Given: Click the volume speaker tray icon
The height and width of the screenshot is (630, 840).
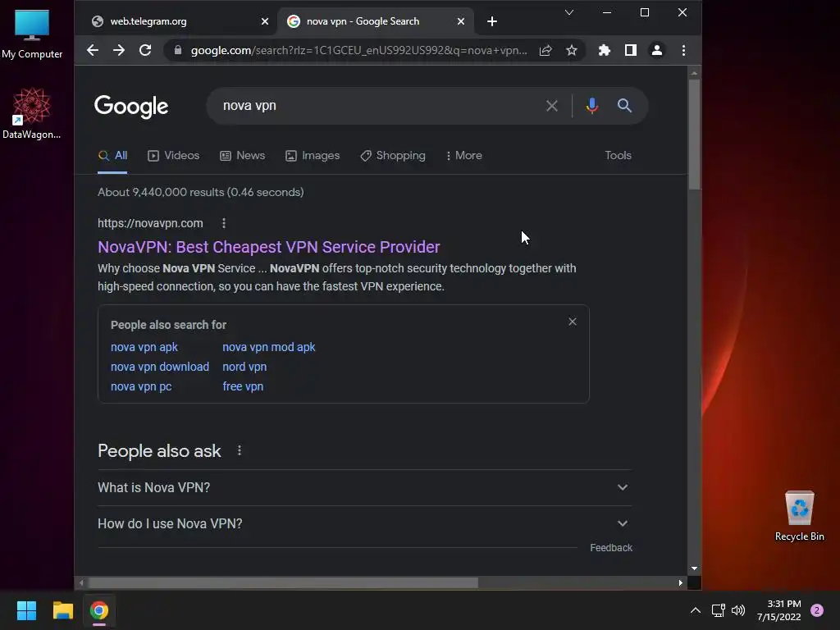Looking at the screenshot, I should [738, 610].
